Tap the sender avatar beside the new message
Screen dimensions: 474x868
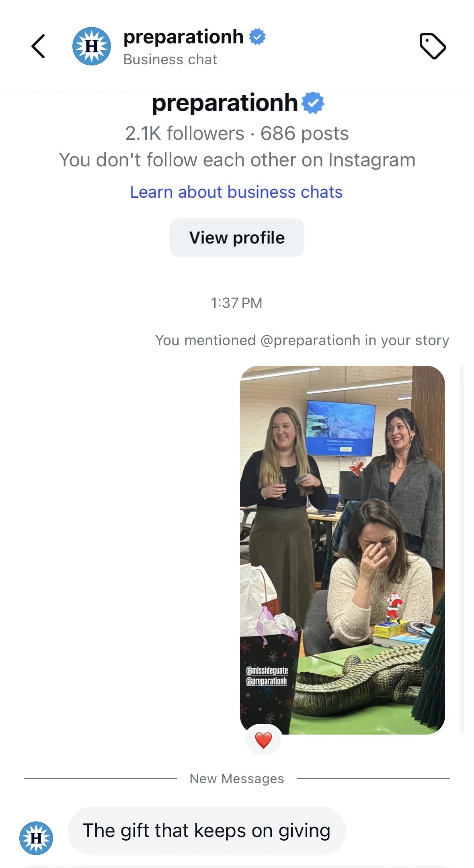pyautogui.click(x=36, y=838)
